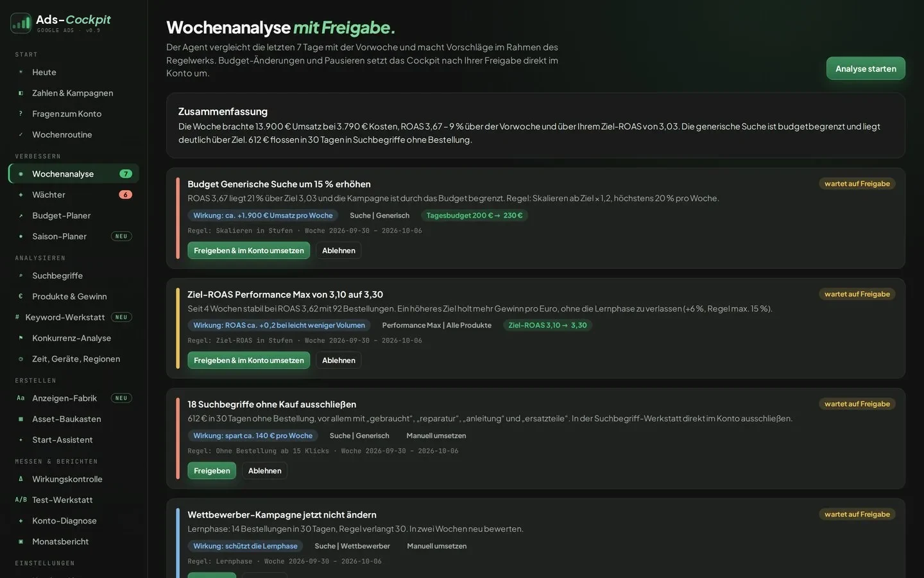This screenshot has width=924, height=578.
Task: Click the Budget-Planer icon
Action: point(21,216)
